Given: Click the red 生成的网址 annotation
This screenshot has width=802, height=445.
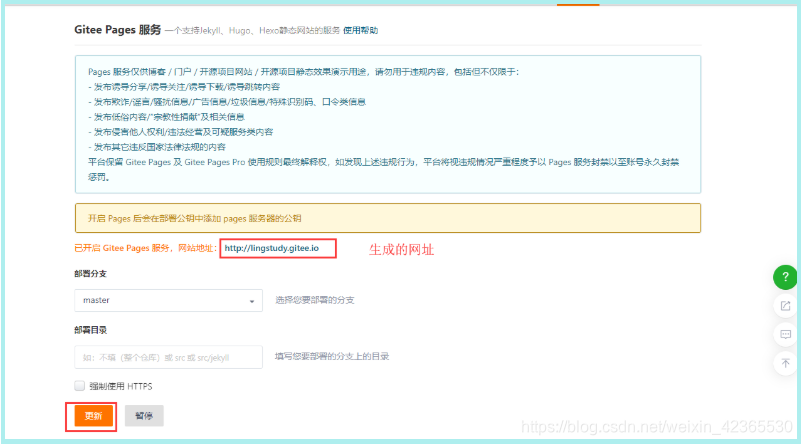Looking at the screenshot, I should (x=402, y=248).
